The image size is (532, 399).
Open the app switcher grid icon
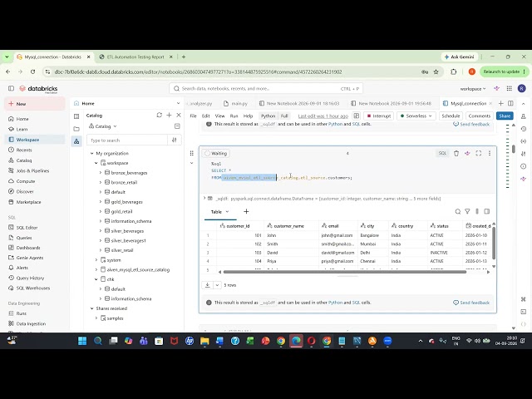510,89
